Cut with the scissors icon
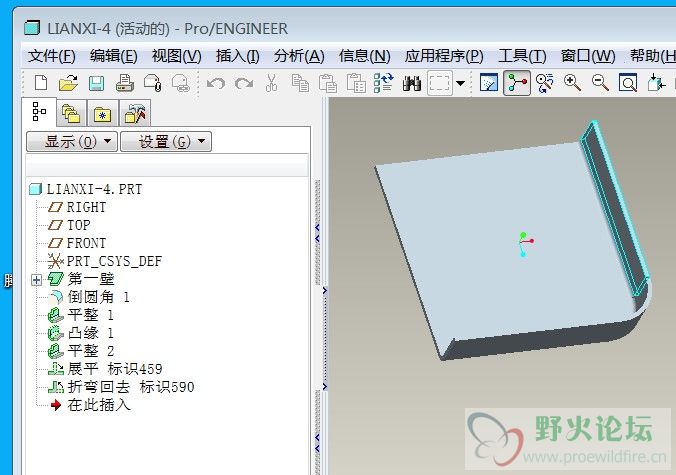The image size is (676, 475). 272,83
